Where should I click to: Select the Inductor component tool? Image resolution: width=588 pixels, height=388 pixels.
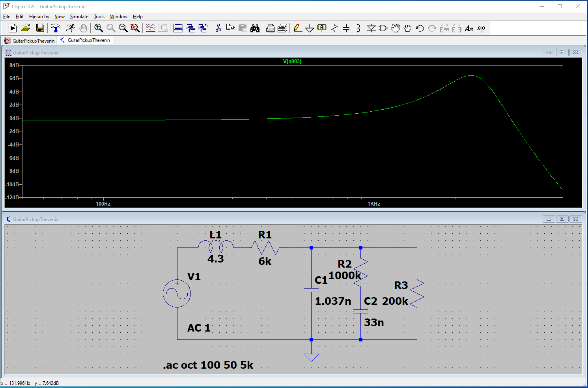(x=358, y=28)
